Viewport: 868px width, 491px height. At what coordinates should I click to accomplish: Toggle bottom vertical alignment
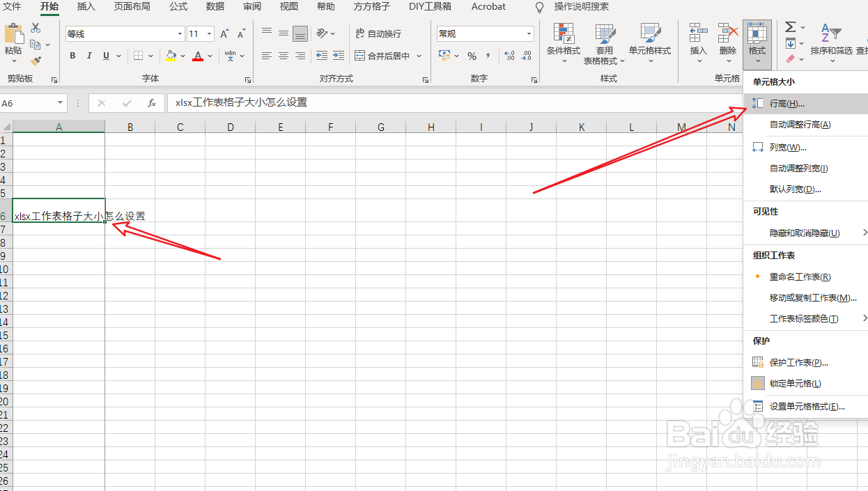[300, 33]
